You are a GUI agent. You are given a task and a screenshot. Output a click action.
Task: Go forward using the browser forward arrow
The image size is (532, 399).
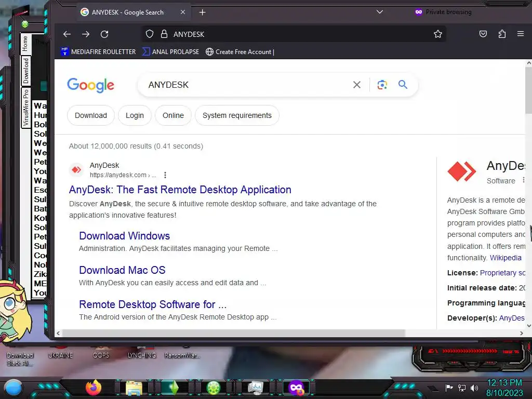(86, 34)
